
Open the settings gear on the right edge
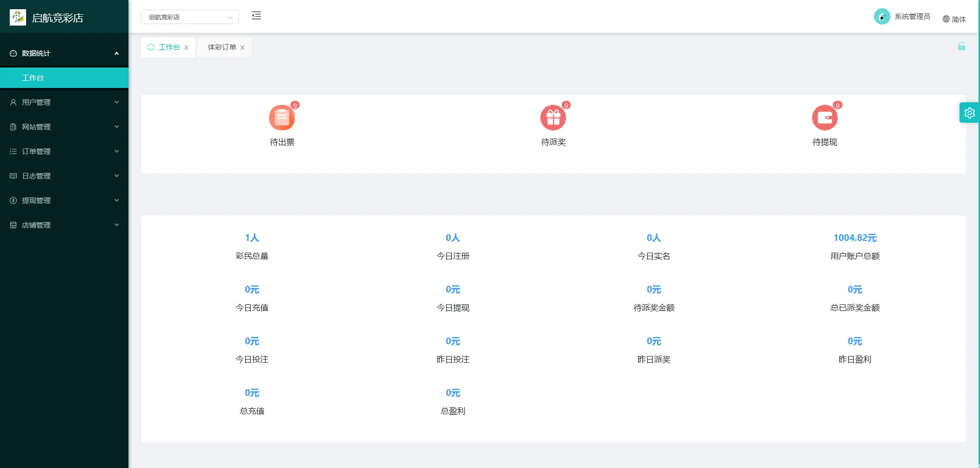[x=969, y=113]
